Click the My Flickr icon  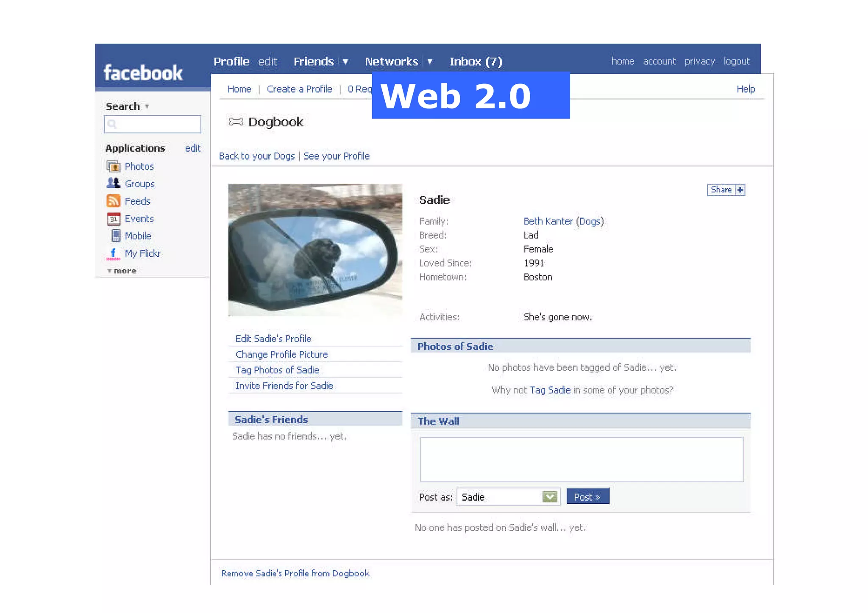click(x=113, y=254)
